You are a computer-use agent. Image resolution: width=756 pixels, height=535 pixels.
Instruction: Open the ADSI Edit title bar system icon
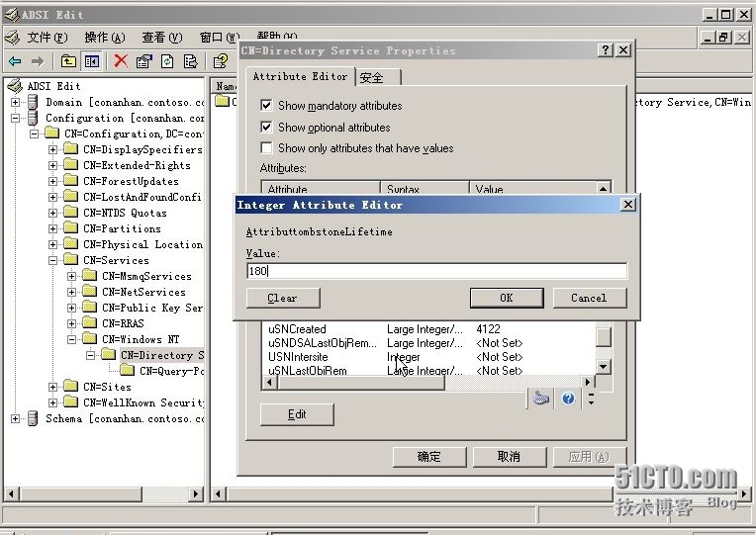point(12,15)
